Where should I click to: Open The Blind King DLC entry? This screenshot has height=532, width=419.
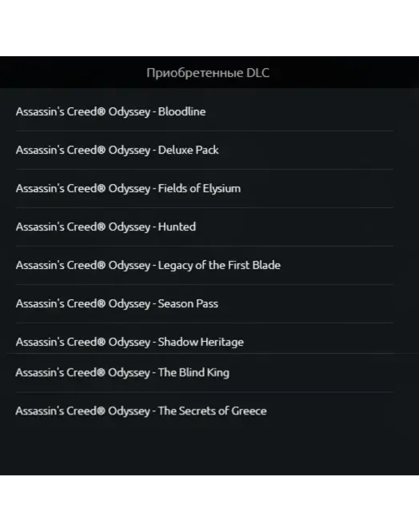122,373
